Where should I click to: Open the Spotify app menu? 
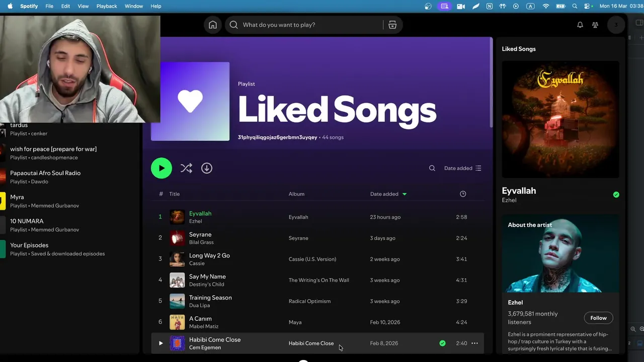tap(29, 6)
